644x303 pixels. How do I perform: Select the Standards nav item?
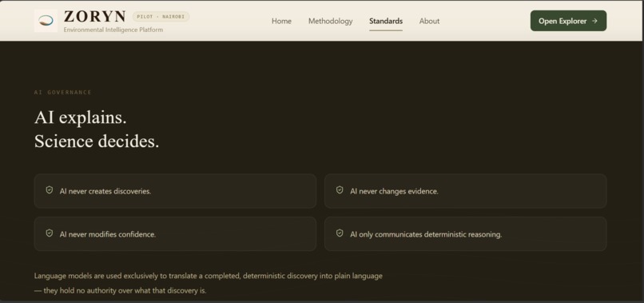386,21
